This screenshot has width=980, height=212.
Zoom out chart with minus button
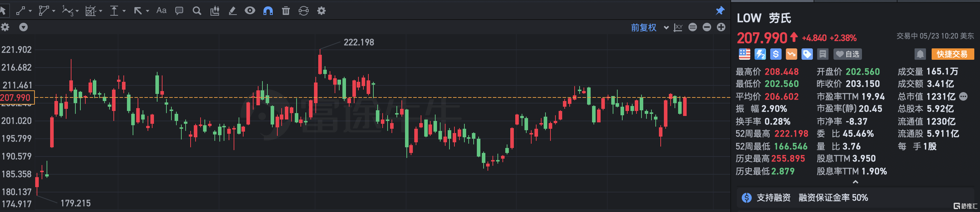pos(707,27)
